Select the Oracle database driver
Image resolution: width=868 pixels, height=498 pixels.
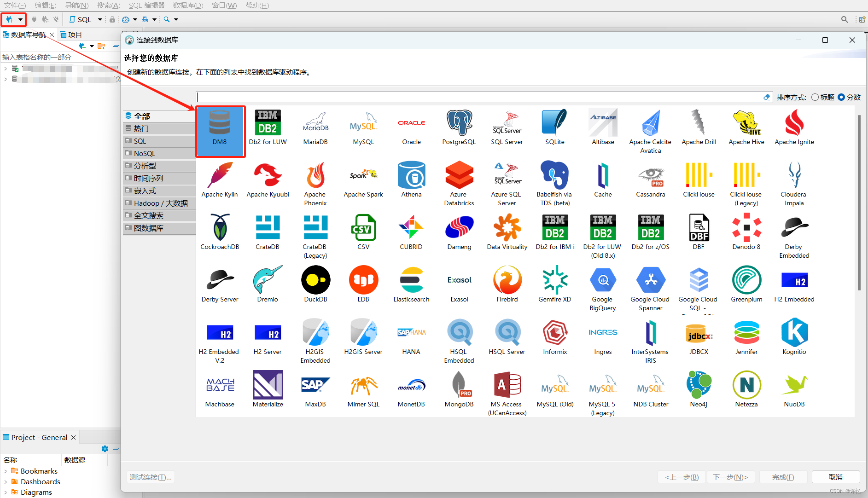click(x=411, y=127)
